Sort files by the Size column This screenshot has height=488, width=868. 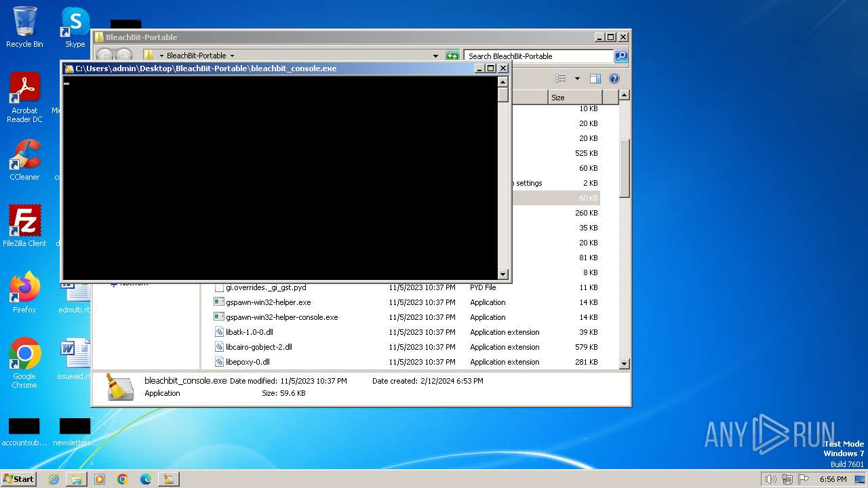tap(575, 98)
